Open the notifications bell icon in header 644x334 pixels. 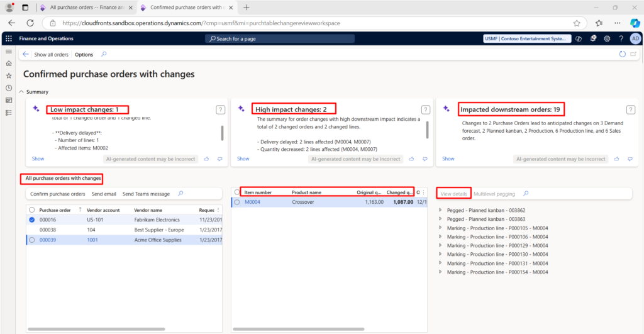(593, 38)
